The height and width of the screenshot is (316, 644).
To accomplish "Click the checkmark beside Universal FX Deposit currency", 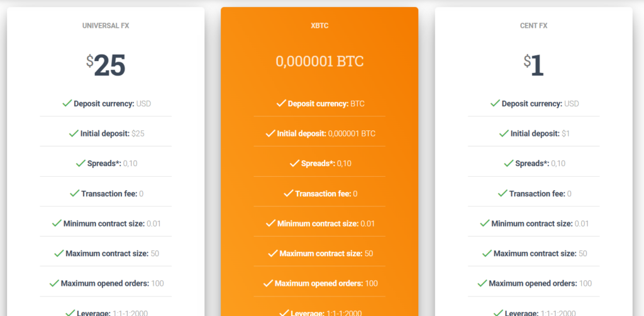I will coord(67,103).
